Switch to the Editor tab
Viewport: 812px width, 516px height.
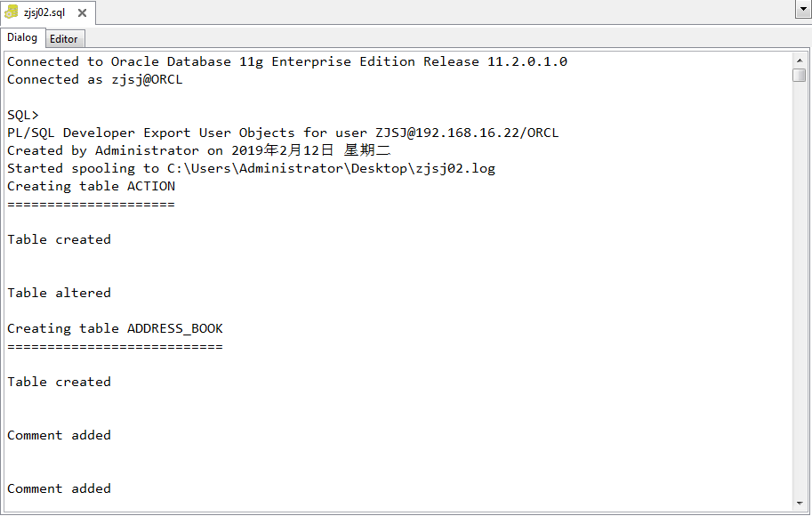[64, 38]
